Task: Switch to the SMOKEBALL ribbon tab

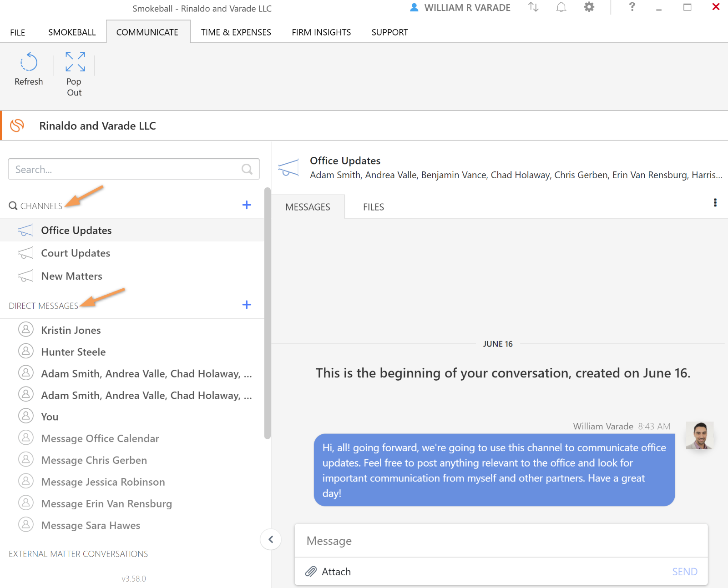Action: coord(72,32)
